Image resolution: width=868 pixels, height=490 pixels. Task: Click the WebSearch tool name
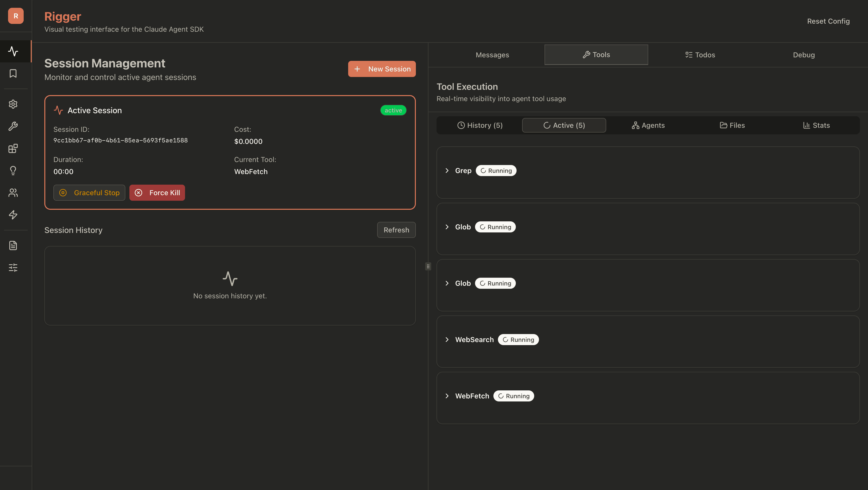tap(474, 340)
